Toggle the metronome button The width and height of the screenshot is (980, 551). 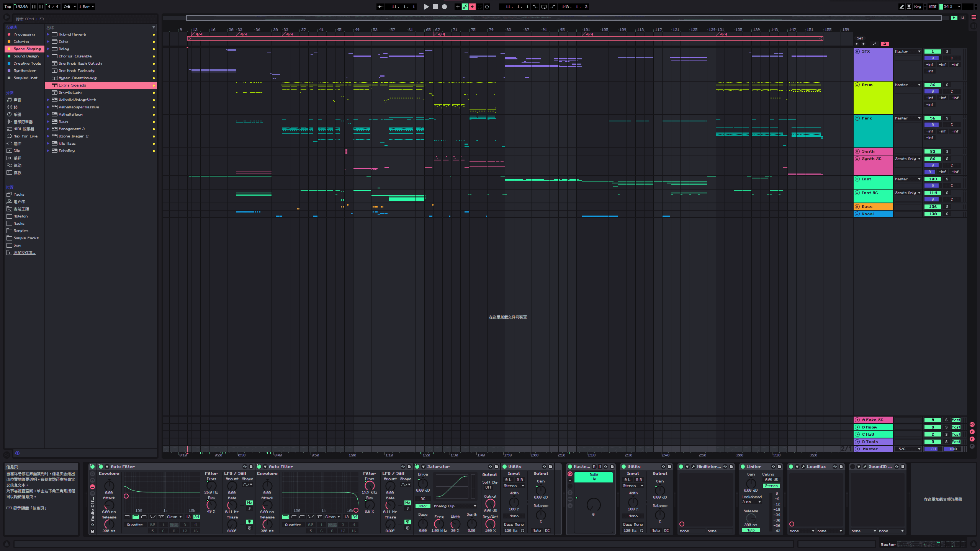coord(67,7)
